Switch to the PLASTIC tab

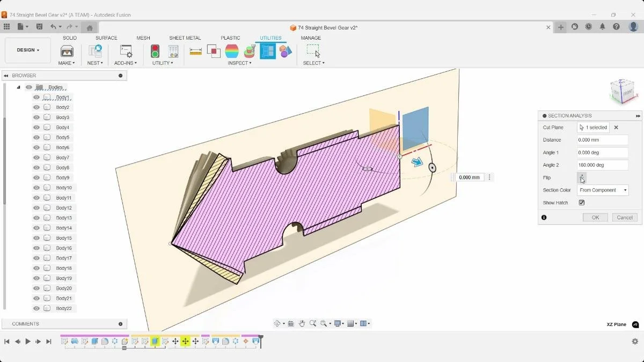[x=230, y=38]
